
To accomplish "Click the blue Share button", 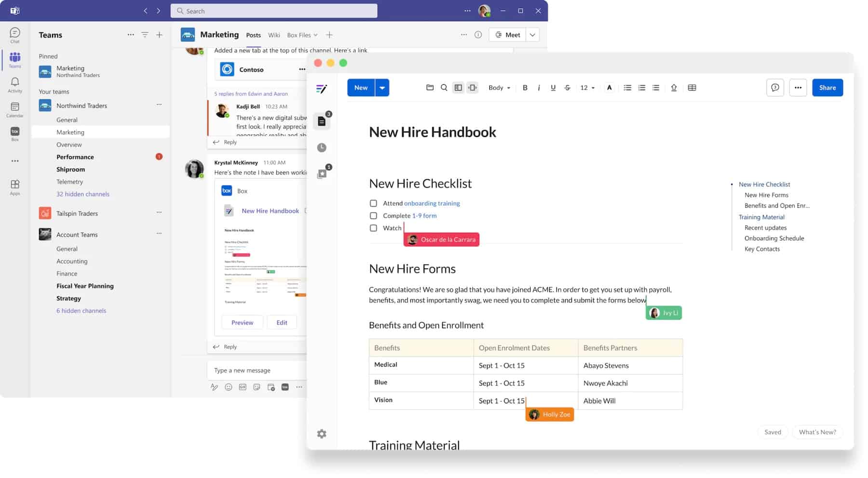I will [x=827, y=88].
